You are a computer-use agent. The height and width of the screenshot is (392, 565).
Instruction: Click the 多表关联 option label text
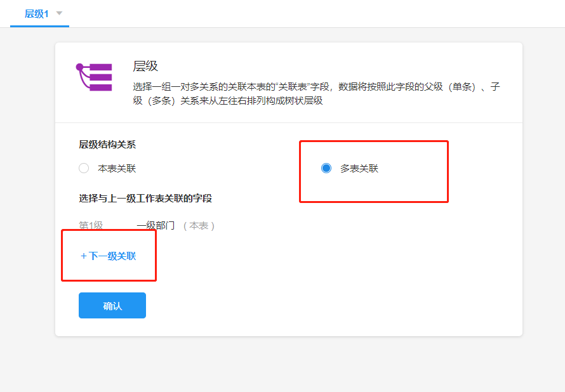[x=359, y=169]
